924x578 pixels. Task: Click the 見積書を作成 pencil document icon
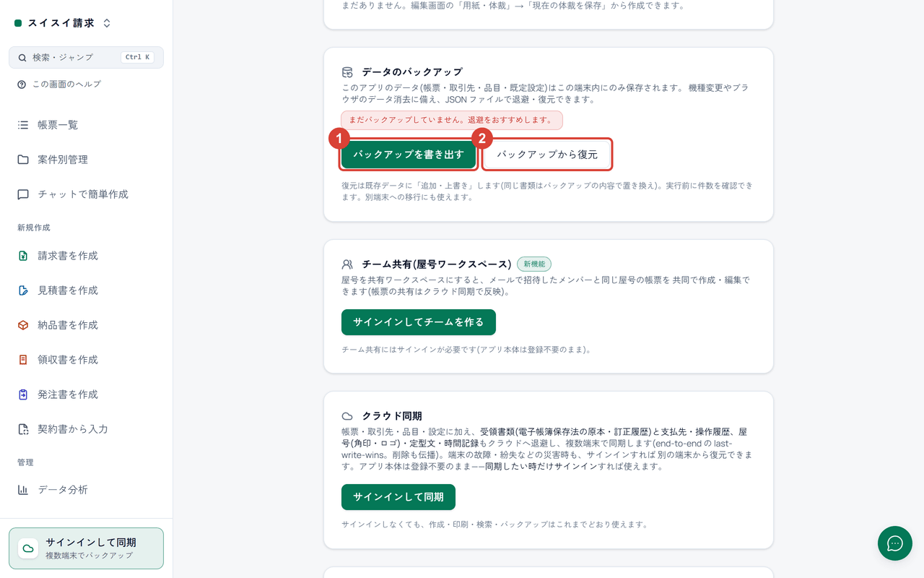(x=23, y=290)
